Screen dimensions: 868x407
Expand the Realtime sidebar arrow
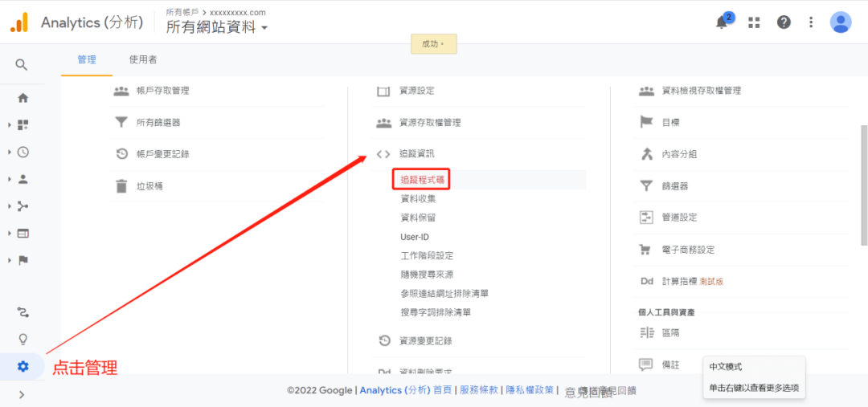(x=10, y=152)
